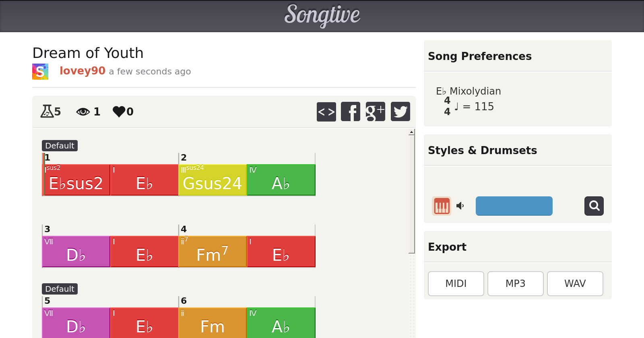Image resolution: width=644 pixels, height=338 pixels.
Task: Click the scrollbar up arrow
Action: pos(411,132)
